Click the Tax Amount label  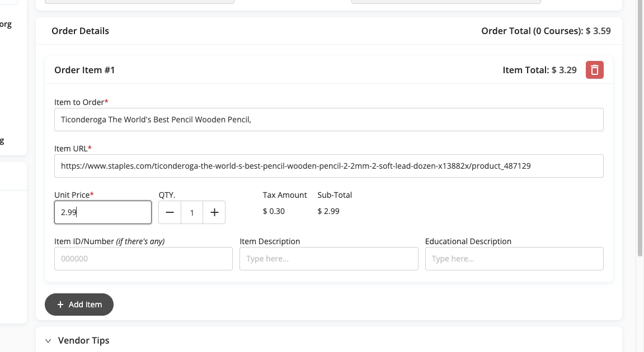pyautogui.click(x=285, y=195)
